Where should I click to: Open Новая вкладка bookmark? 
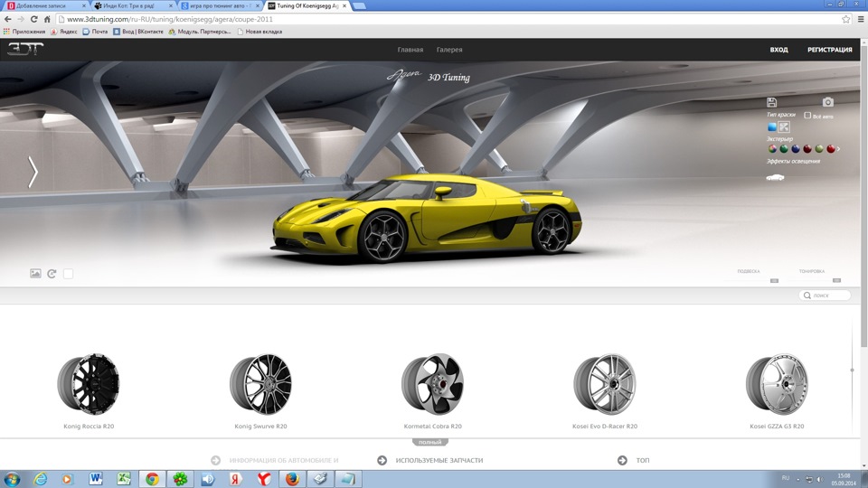259,32
